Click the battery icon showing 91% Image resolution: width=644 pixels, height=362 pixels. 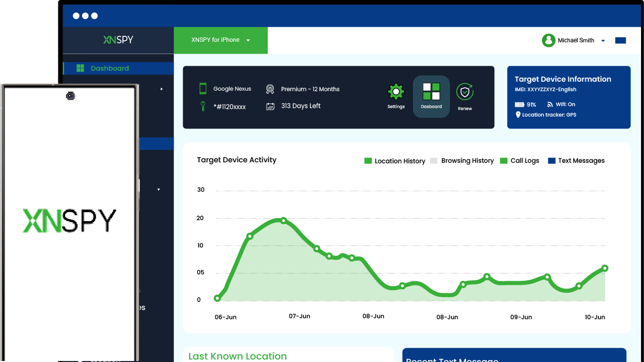pyautogui.click(x=520, y=105)
